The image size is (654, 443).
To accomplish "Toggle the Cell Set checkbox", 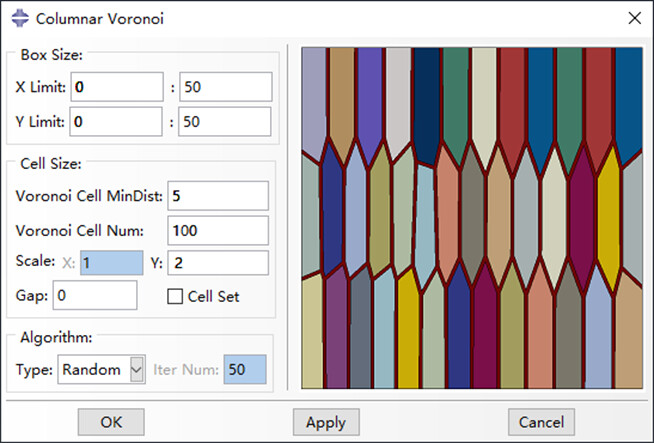I will pyautogui.click(x=175, y=296).
